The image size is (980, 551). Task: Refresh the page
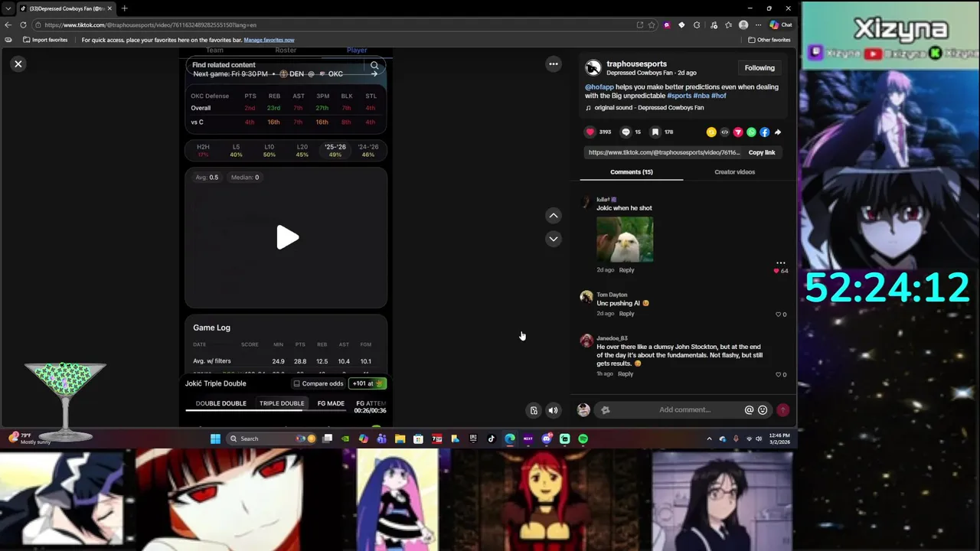pyautogui.click(x=23, y=24)
